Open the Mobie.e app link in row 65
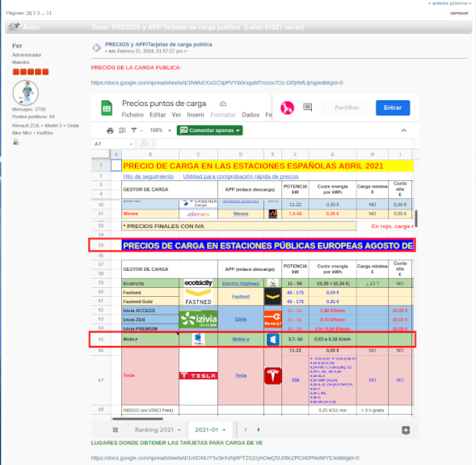 pos(241,340)
